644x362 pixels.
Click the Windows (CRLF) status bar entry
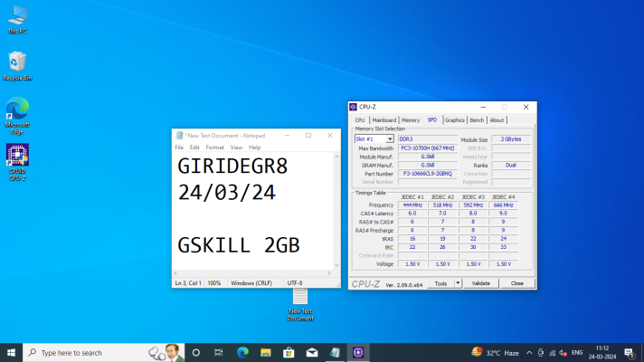(x=251, y=283)
